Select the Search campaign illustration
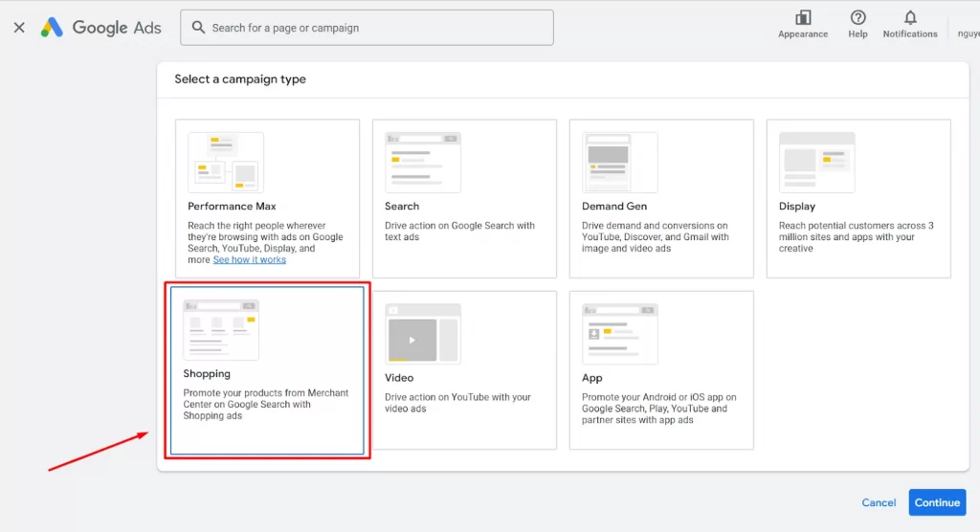Image resolution: width=980 pixels, height=532 pixels. click(x=422, y=162)
